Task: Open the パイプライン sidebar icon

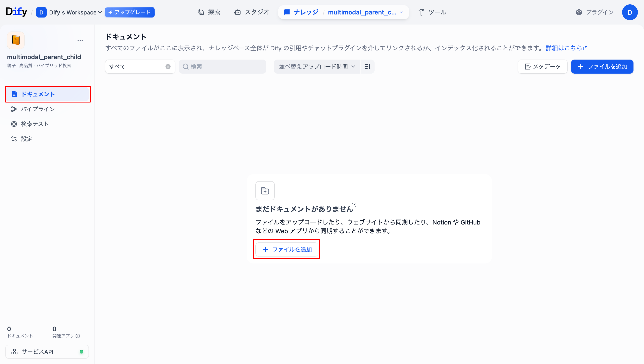Action: [x=14, y=109]
